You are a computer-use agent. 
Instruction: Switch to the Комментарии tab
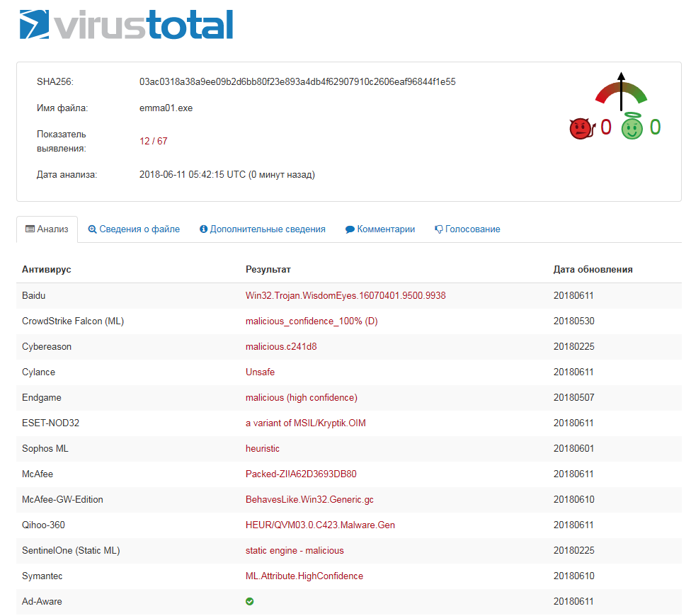click(380, 229)
